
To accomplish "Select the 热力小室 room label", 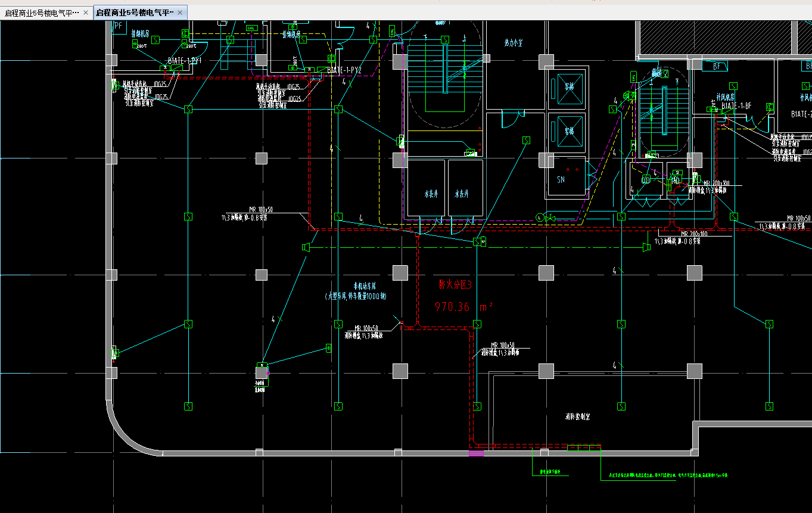I will click(x=514, y=43).
